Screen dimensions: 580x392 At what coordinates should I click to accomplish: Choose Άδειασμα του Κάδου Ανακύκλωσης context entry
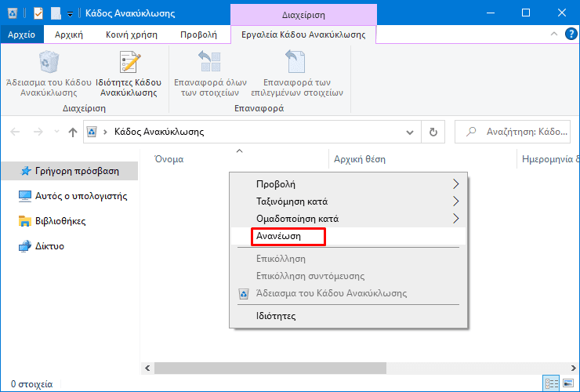click(x=348, y=293)
